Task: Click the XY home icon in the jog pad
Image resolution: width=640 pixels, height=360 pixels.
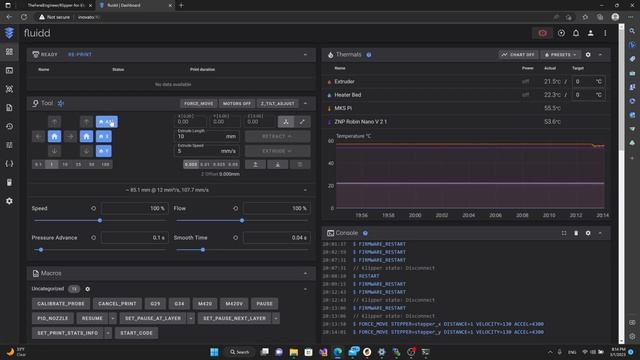Action: pyautogui.click(x=54, y=136)
